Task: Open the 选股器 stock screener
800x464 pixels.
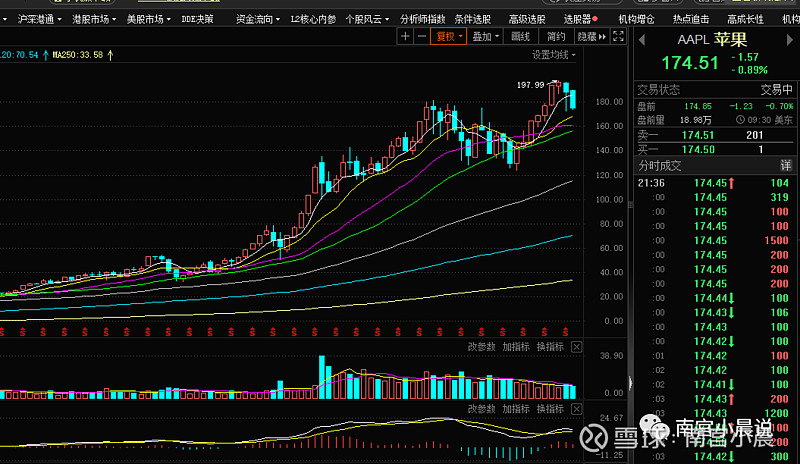Action: click(x=577, y=19)
